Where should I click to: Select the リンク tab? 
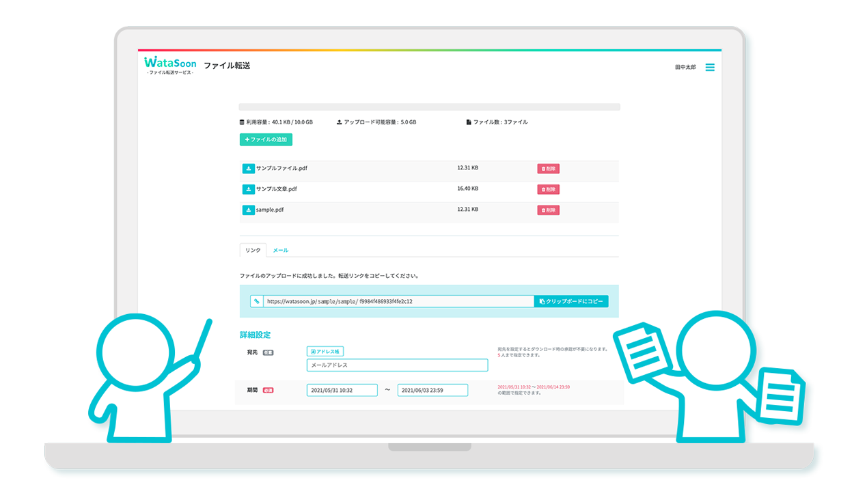(x=253, y=250)
